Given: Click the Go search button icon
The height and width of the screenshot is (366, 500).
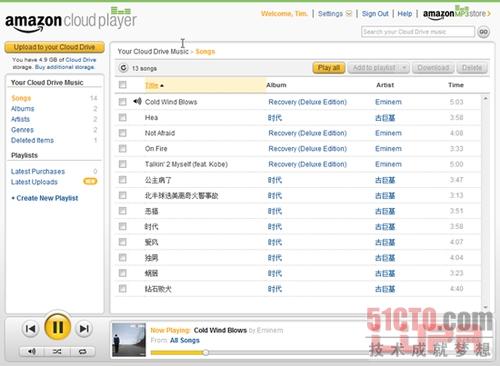Looking at the screenshot, I should coord(483,32).
